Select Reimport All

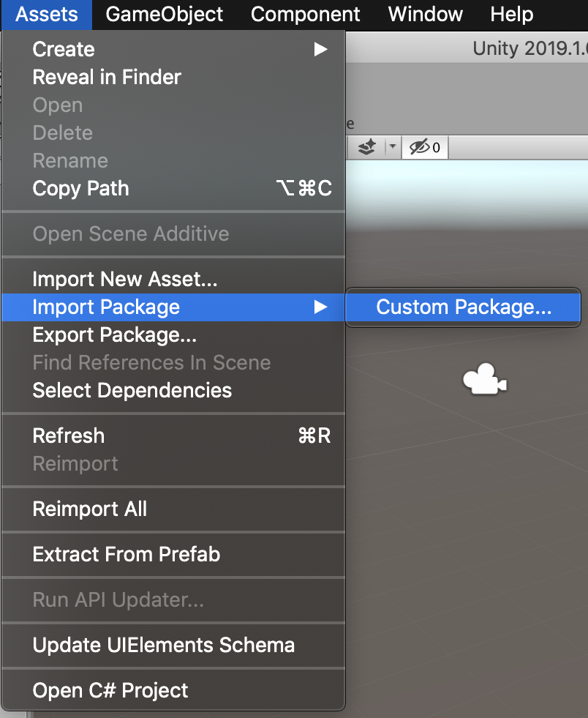coord(89,509)
